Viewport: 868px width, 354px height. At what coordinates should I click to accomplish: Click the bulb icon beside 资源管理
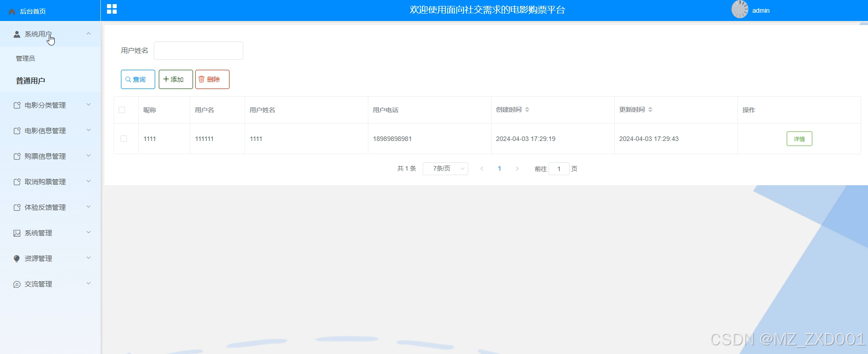(x=17, y=259)
